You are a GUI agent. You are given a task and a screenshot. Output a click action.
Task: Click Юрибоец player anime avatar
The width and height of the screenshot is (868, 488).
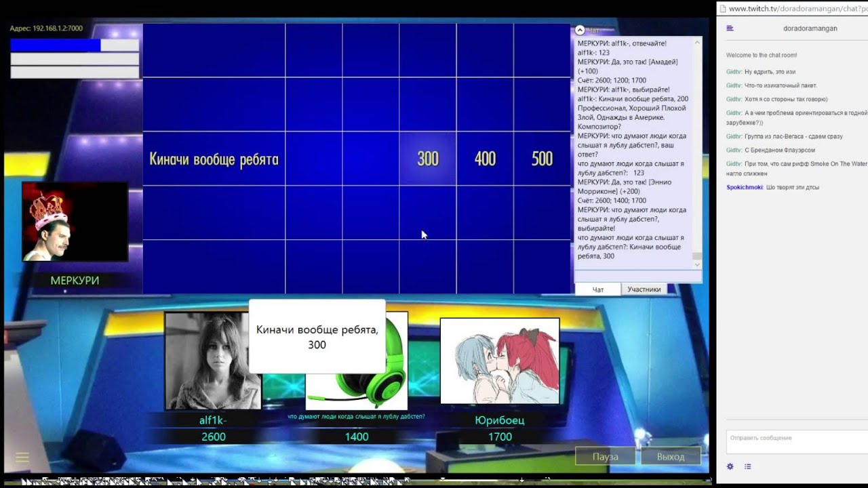[500, 361]
